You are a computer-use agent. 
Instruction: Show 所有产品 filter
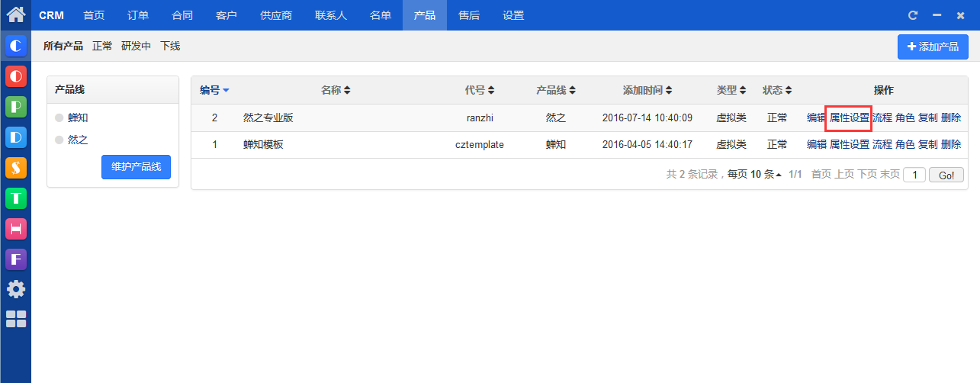coord(63,46)
